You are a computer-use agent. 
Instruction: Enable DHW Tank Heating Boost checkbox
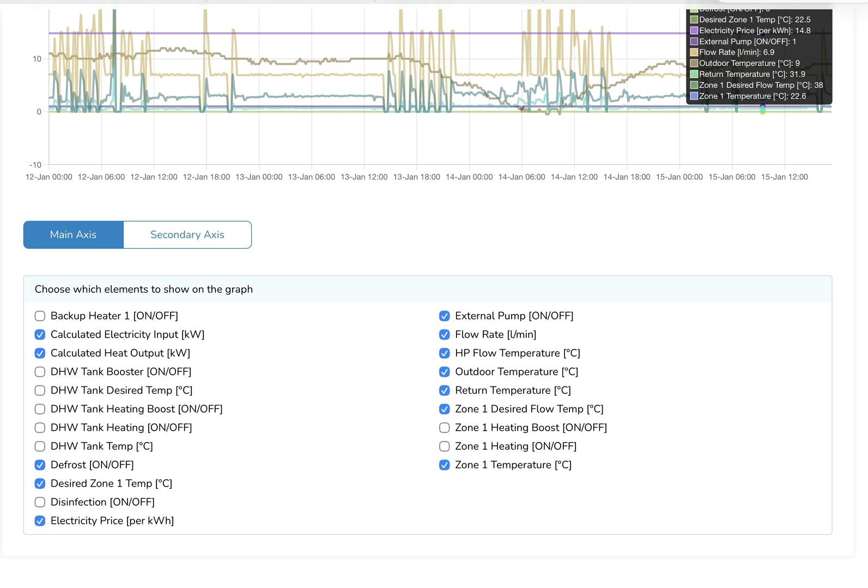(40, 409)
